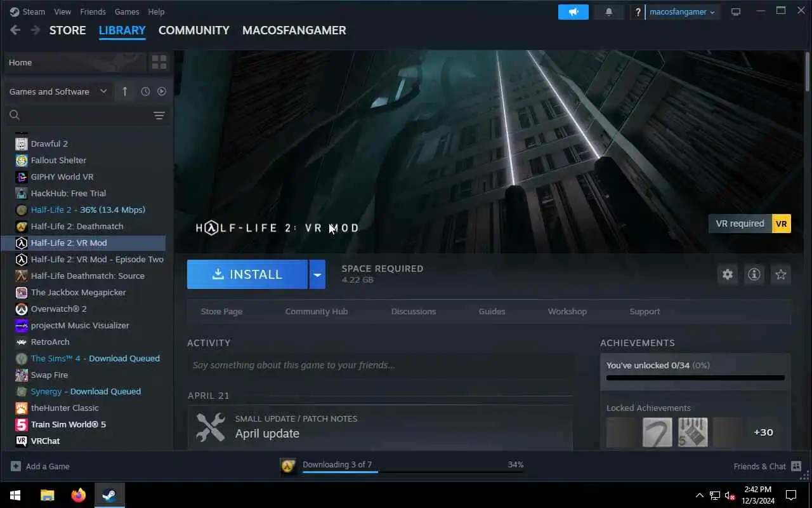Screen dimensions: 812x508
Task: Click the forward navigation arrow
Action: click(36, 30)
